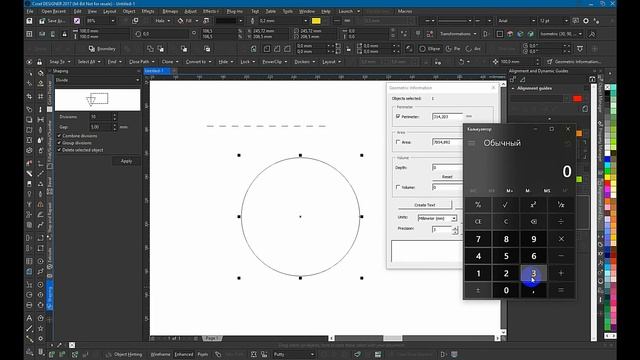Click the calculator divide key
640x360 pixels.
coord(561,222)
